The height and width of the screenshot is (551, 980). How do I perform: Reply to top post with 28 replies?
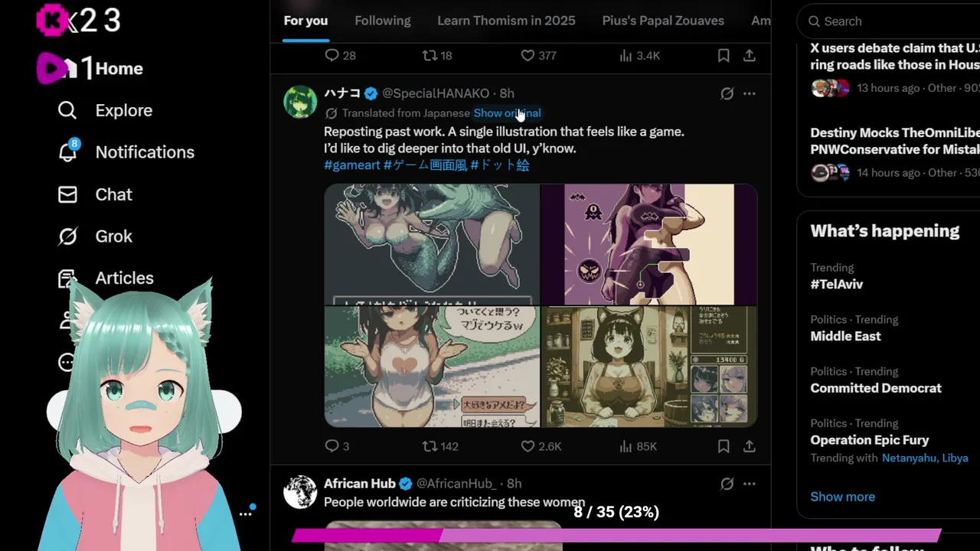[340, 55]
